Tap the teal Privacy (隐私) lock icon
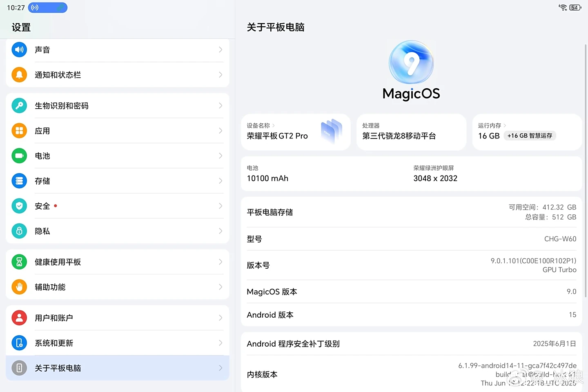 [x=19, y=231]
